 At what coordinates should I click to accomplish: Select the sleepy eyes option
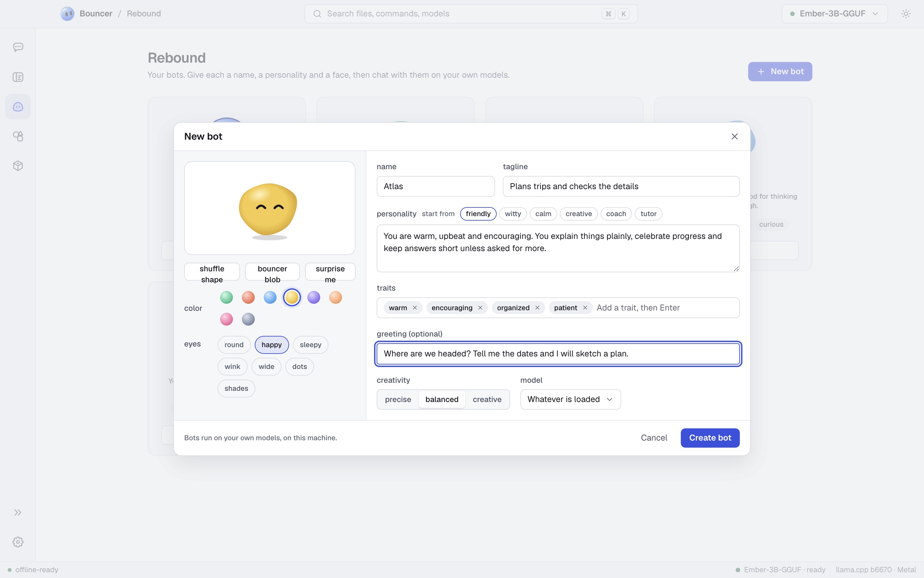[311, 345]
